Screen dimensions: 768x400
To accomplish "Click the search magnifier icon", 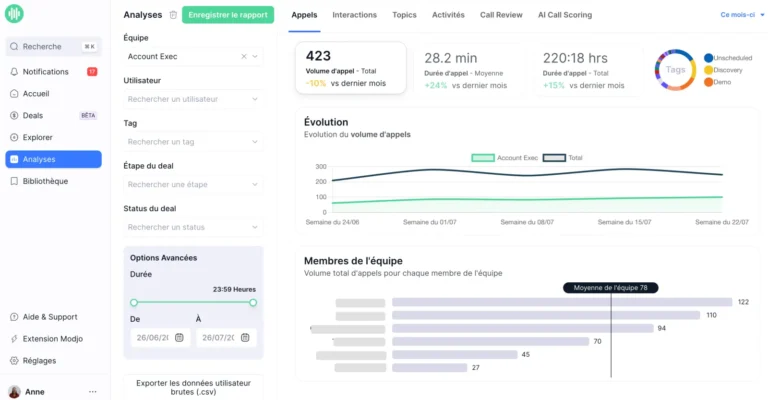I will pos(14,47).
